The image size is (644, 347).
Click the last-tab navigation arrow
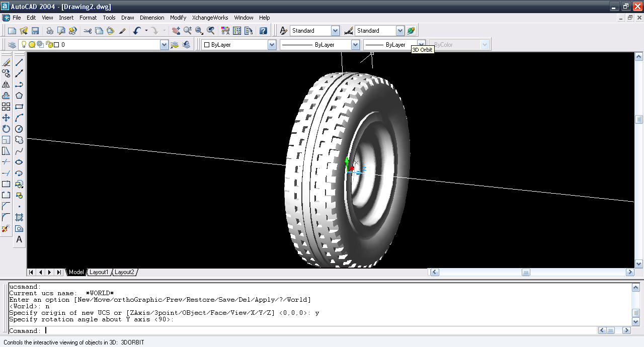[x=59, y=272]
